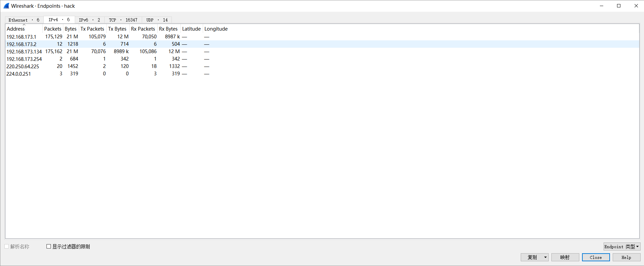Sort by Rx Packets column header
This screenshot has height=266, width=644.
pyautogui.click(x=143, y=29)
